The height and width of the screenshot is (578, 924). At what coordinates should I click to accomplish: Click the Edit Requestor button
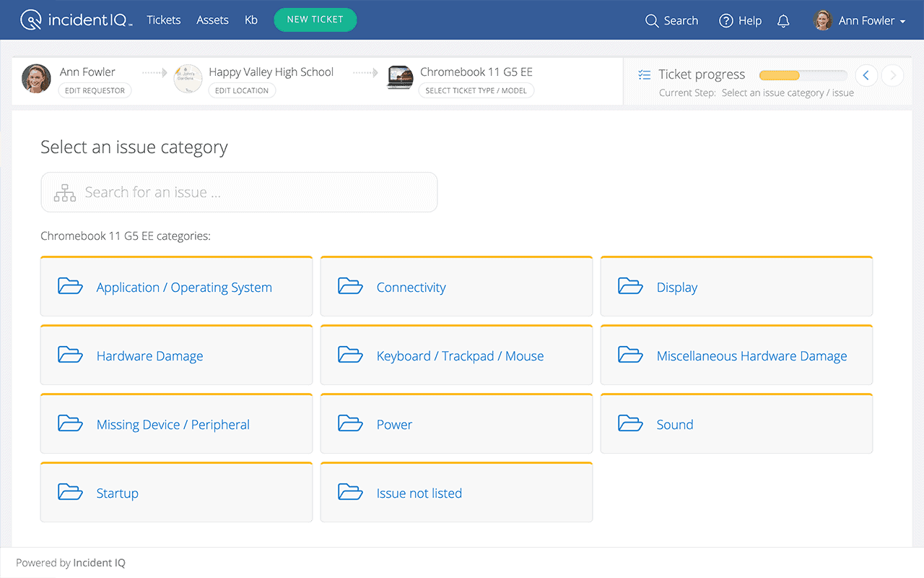coord(95,91)
